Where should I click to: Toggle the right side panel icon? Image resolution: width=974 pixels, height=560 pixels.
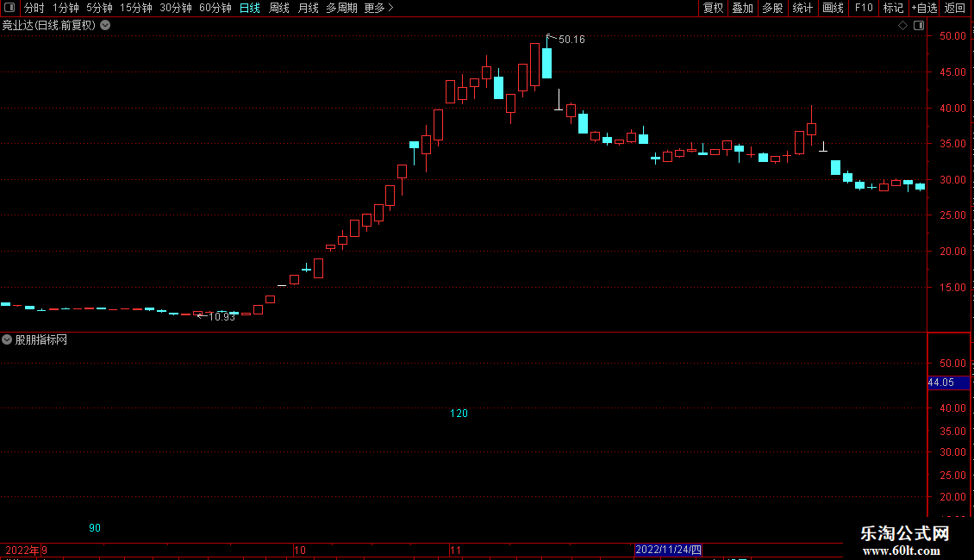pyautogui.click(x=919, y=26)
